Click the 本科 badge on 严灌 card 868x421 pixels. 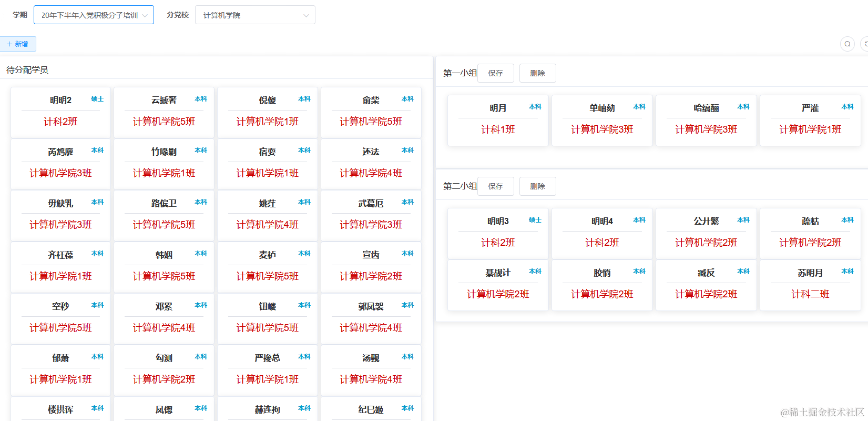pos(847,107)
